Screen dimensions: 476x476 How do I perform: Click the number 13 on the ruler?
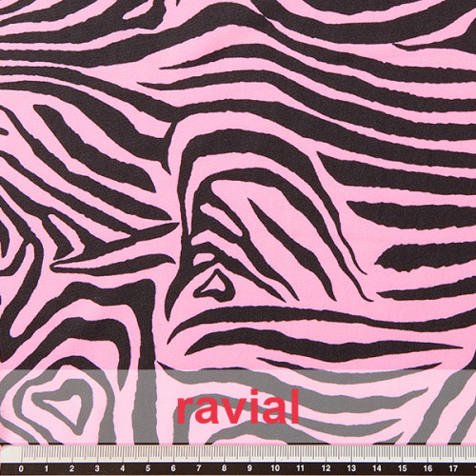click(351, 468)
